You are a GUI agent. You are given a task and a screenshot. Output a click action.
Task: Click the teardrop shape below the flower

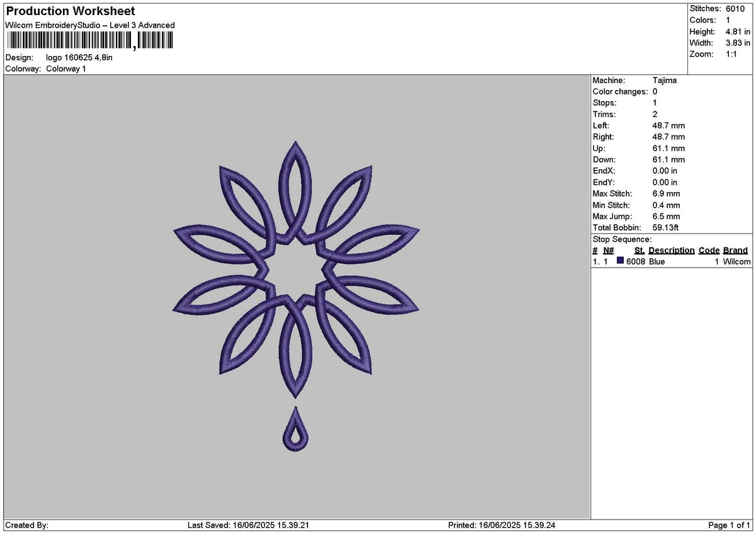point(295,429)
